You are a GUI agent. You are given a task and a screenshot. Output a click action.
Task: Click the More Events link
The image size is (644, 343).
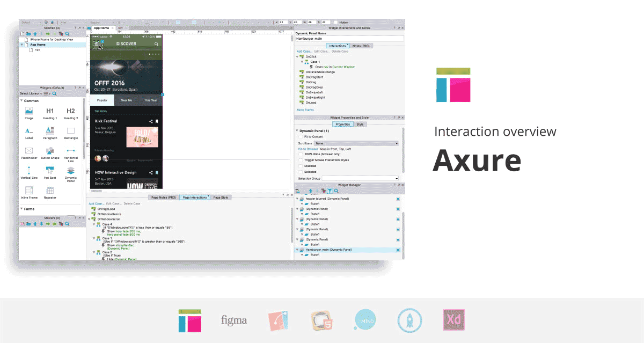coord(305,110)
